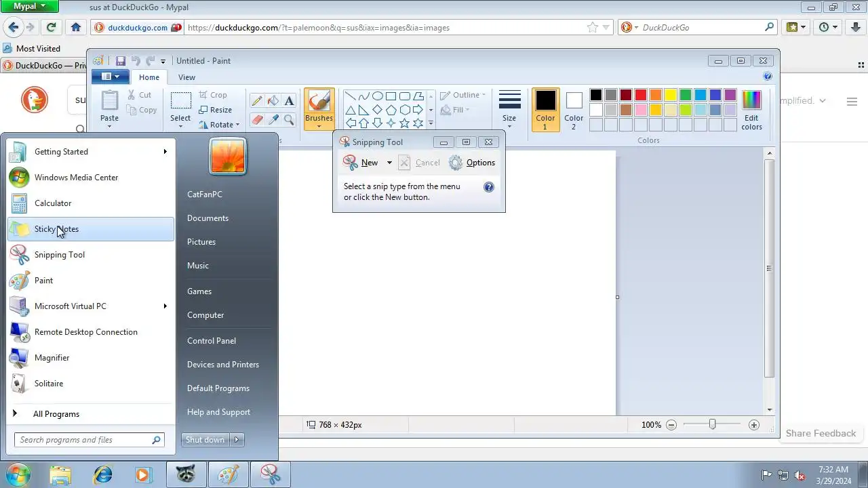Click Mypal home icon
The height and width of the screenshot is (488, 868).
(76, 27)
